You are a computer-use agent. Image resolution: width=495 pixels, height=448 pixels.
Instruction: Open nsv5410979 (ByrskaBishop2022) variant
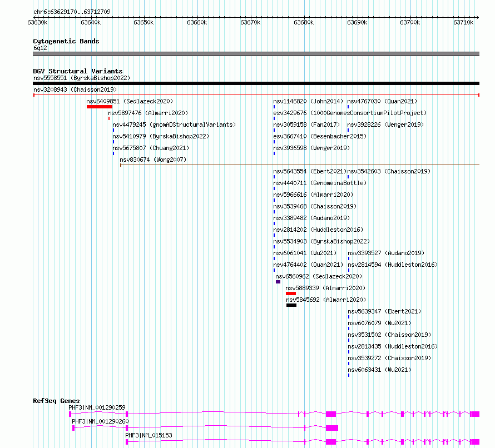[161, 136]
